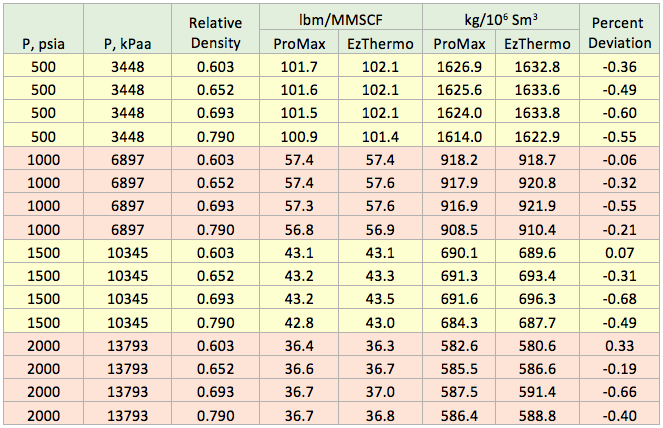The image size is (663, 428).
Task: Click the deviation cell '-0.36'
Action: coord(619,66)
